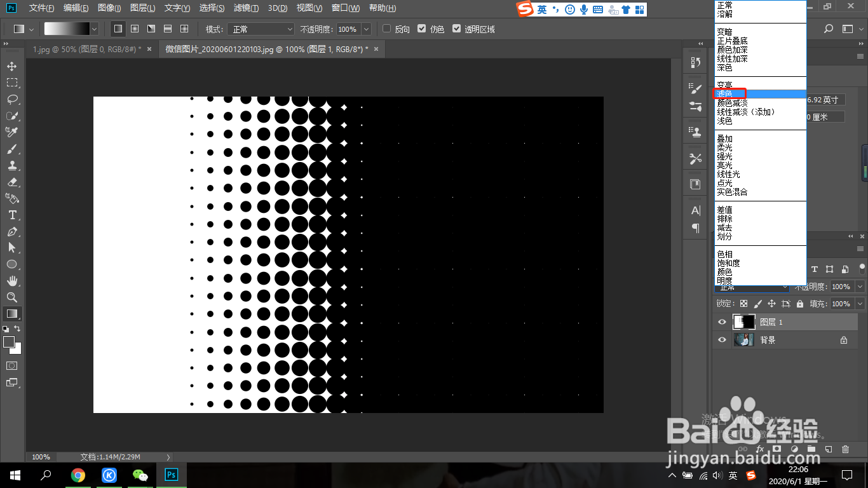This screenshot has width=868, height=488.
Task: Open layer 填充 dropdown arrow
Action: point(860,304)
